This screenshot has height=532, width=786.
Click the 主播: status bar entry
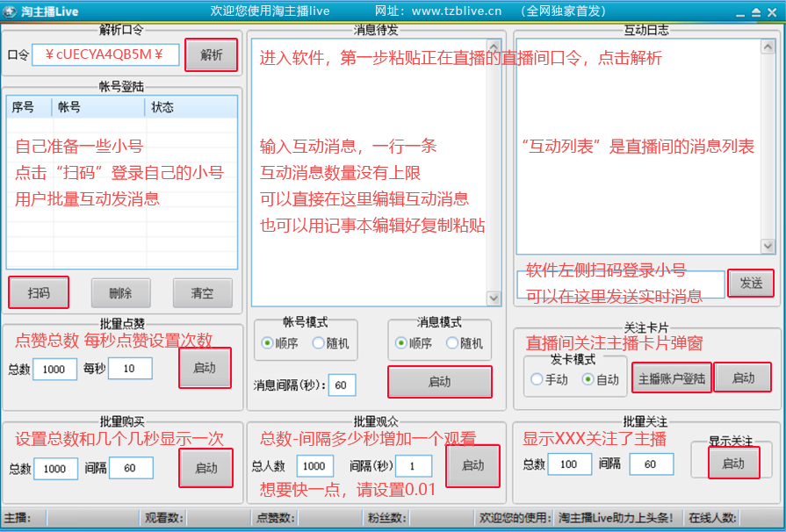(18, 518)
